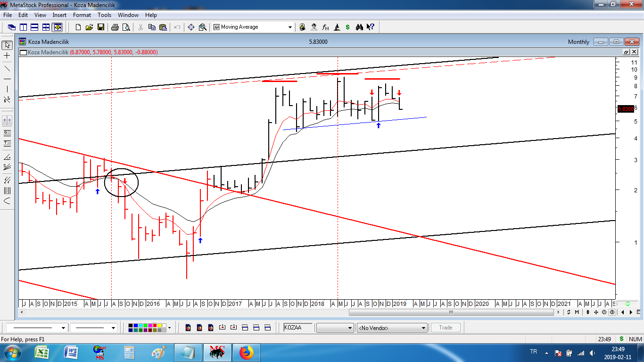This screenshot has width=644, height=362.
Task: Toggle tile grid window layout button
Action: point(46,27)
